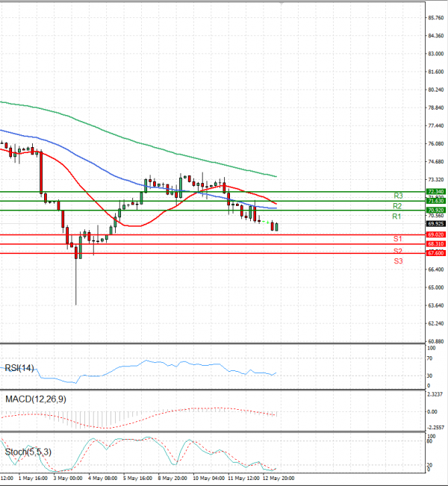Click the 66.400 price axis value
Image resolution: width=448 pixels, height=486 pixels.
pos(436,270)
